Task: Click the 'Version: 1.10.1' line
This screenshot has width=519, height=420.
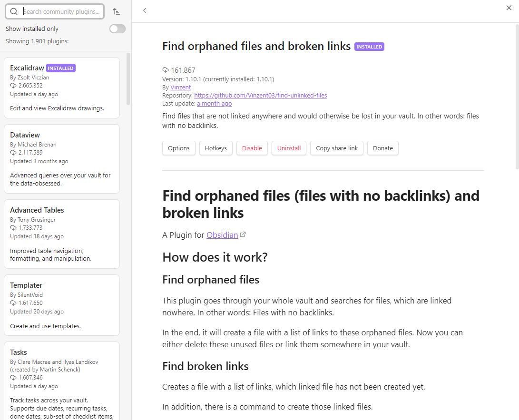Action: [218, 79]
